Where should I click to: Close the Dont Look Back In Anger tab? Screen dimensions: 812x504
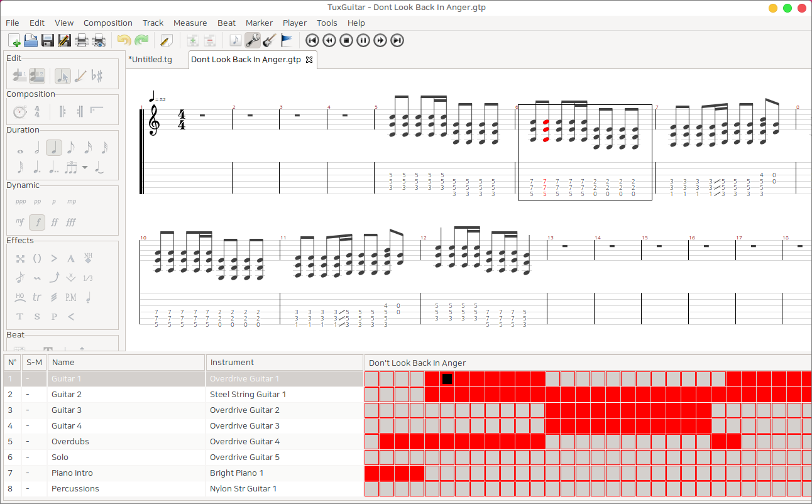tap(309, 60)
